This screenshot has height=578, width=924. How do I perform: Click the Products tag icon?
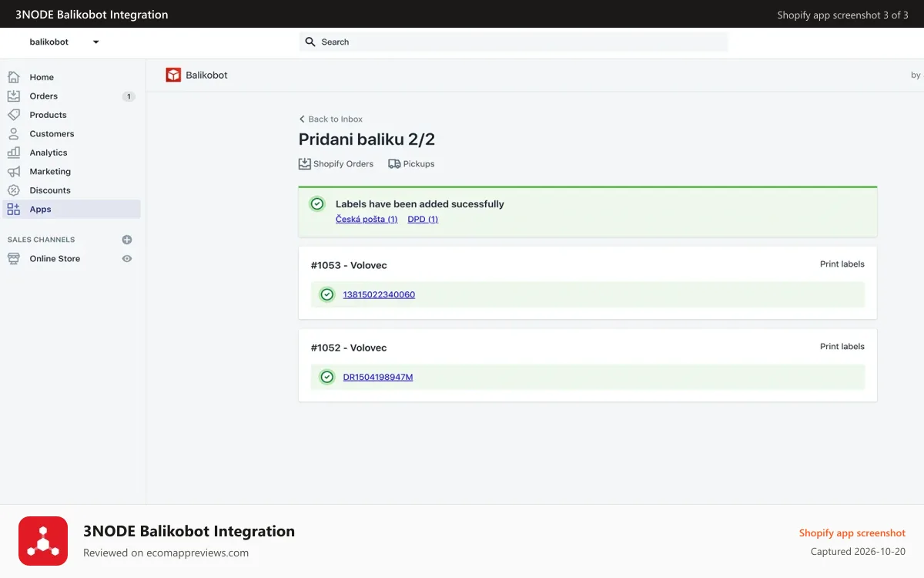coord(14,115)
